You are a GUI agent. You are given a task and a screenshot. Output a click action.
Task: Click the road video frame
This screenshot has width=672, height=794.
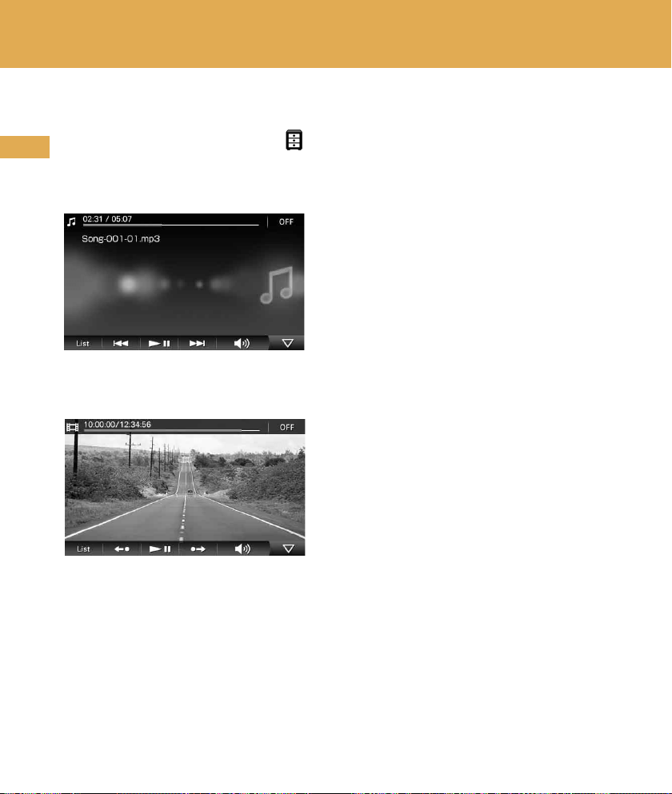pyautogui.click(x=185, y=488)
